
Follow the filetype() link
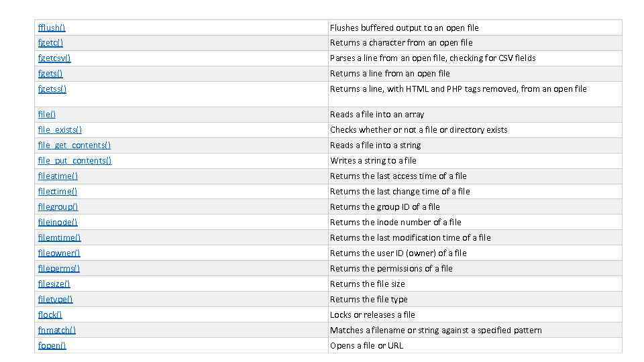click(55, 300)
